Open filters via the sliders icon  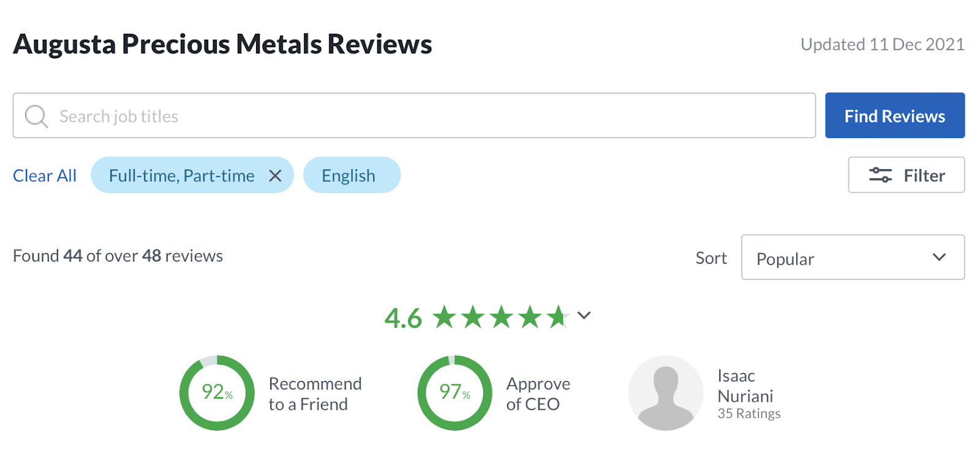tap(880, 175)
